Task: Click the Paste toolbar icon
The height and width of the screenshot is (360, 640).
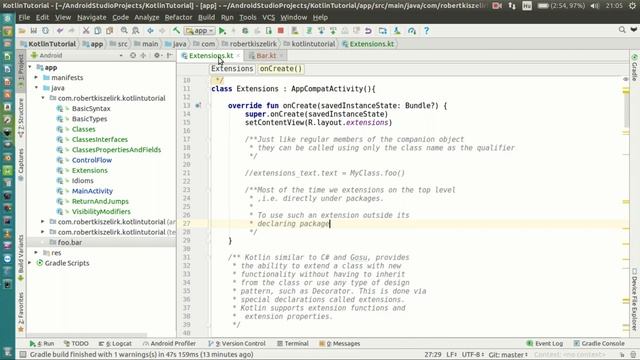Action: tap(109, 31)
